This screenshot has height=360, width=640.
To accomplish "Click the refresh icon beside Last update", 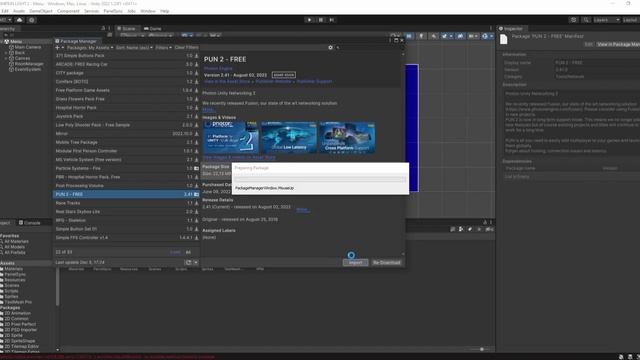I will point(188,262).
